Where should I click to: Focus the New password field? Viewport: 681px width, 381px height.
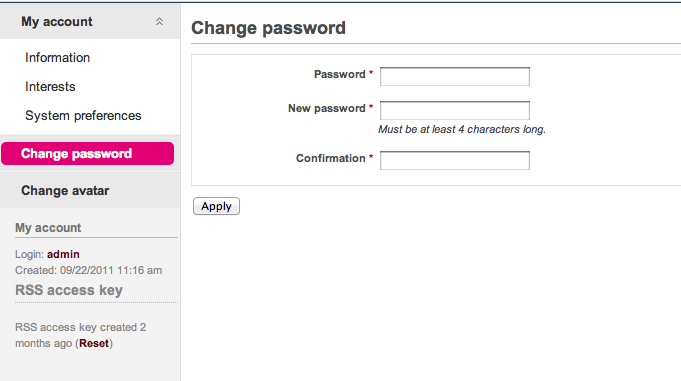coord(455,110)
